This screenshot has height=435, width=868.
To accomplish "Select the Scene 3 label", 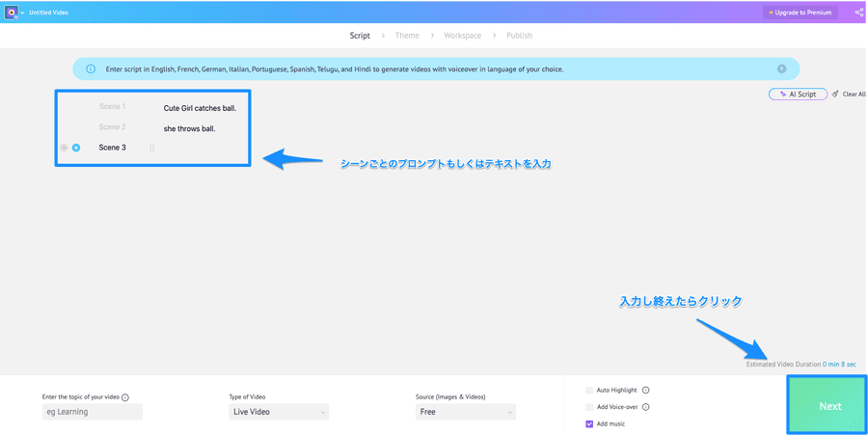I will [x=113, y=148].
